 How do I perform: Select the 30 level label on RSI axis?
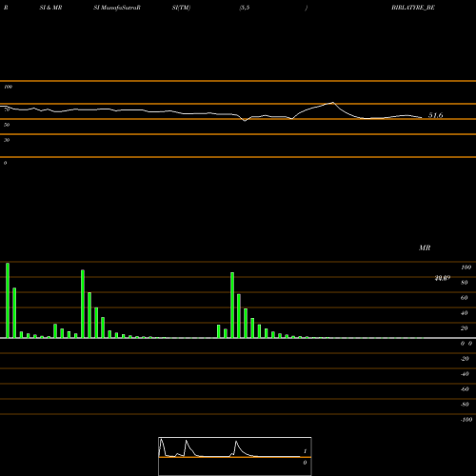click(x=7, y=140)
